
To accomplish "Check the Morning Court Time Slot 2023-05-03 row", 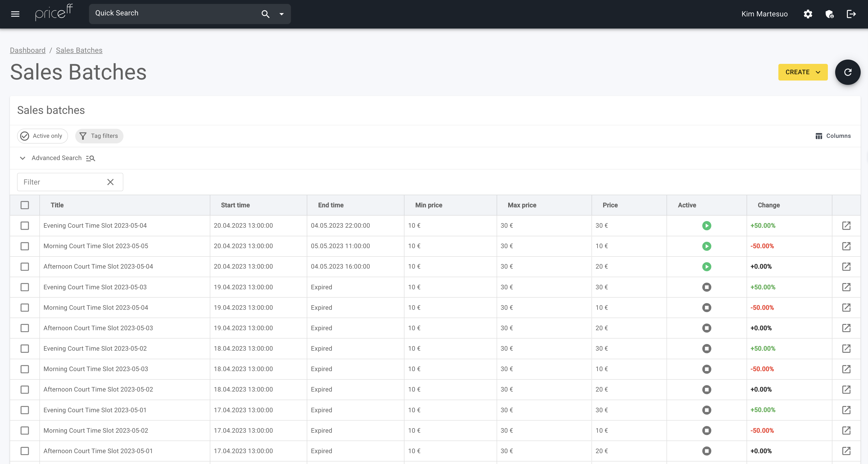I will 24,369.
